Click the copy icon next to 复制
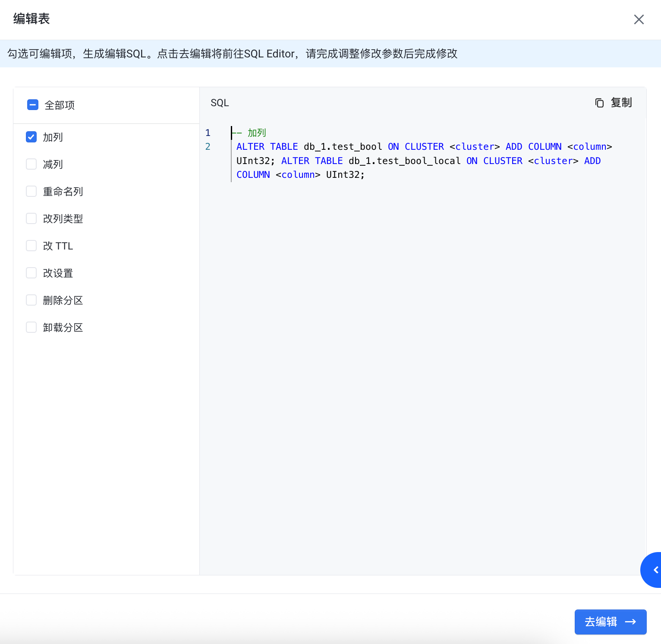Image resolution: width=661 pixels, height=644 pixels. pos(599,103)
